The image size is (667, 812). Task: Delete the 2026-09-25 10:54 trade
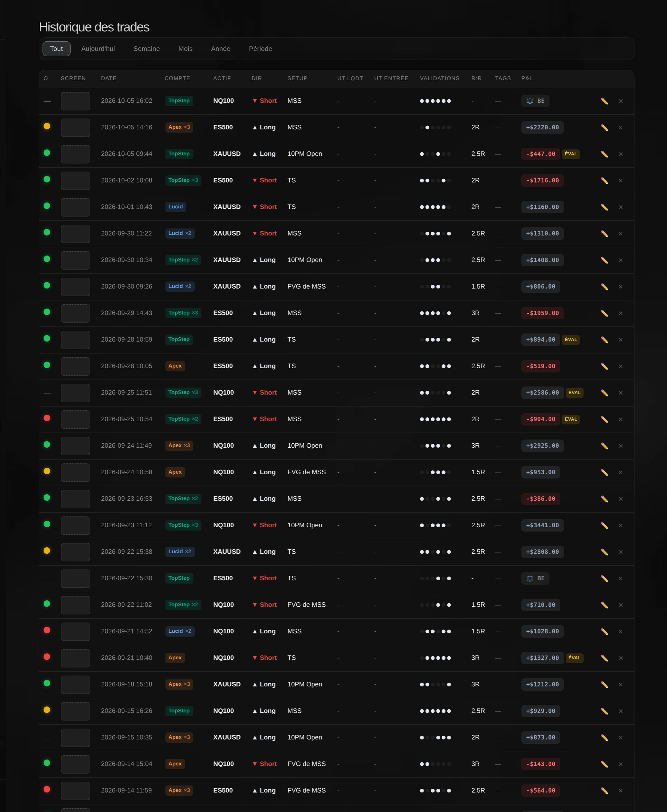click(x=621, y=419)
